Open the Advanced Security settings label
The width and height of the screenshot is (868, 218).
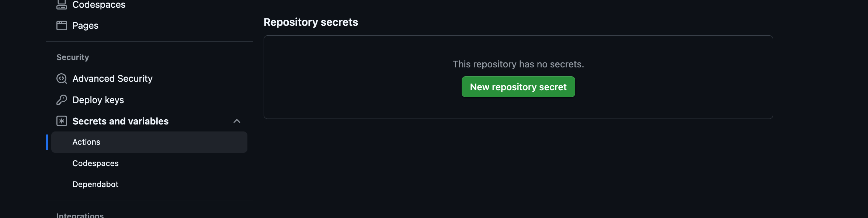[x=112, y=78]
